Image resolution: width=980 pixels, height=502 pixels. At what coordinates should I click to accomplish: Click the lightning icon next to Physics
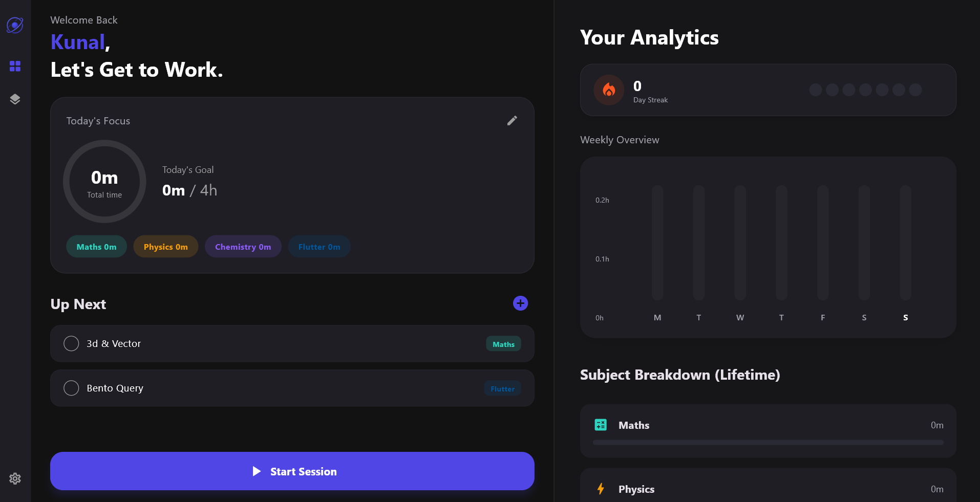[x=600, y=489]
